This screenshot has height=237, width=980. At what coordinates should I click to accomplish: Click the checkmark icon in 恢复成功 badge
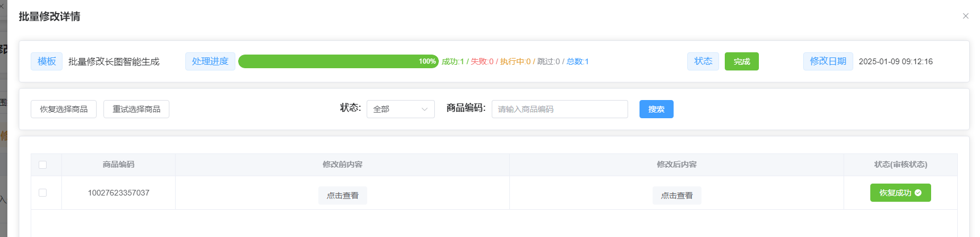918,193
